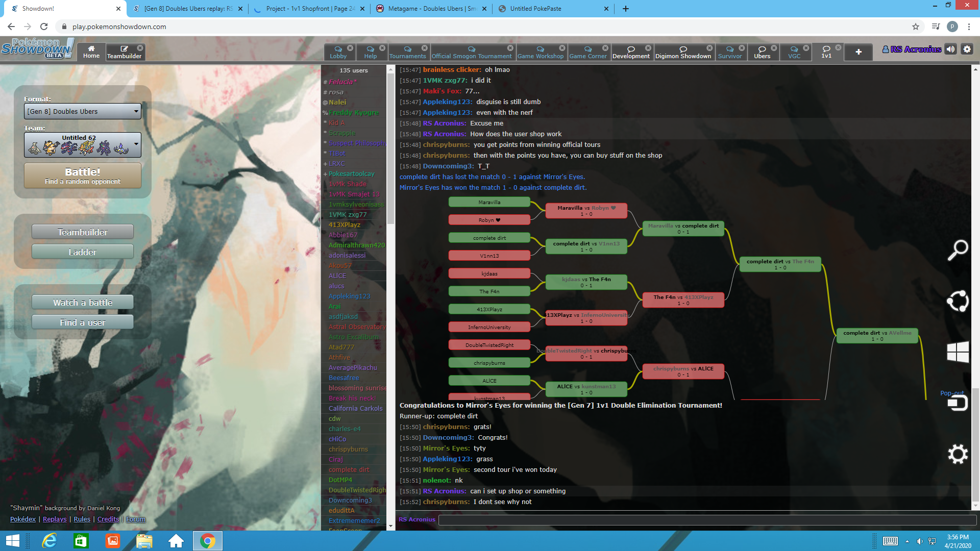This screenshot has width=980, height=551.
Task: Open the Windows Start button
Action: 12,541
